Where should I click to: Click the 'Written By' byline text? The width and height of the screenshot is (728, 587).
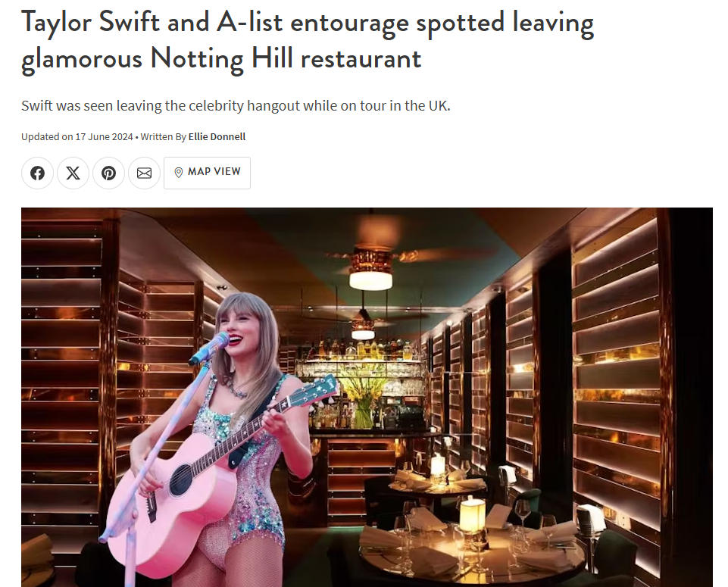coord(163,137)
